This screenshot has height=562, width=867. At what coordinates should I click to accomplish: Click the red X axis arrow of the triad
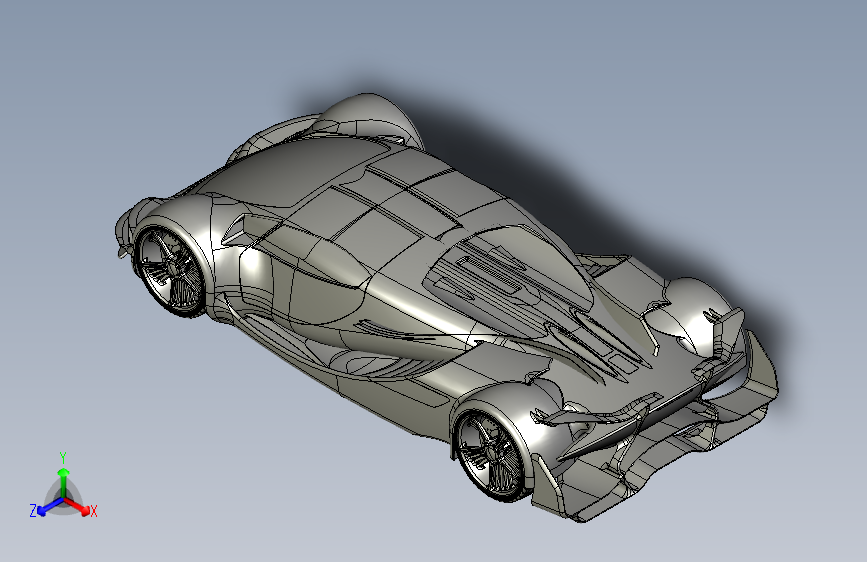pyautogui.click(x=77, y=506)
